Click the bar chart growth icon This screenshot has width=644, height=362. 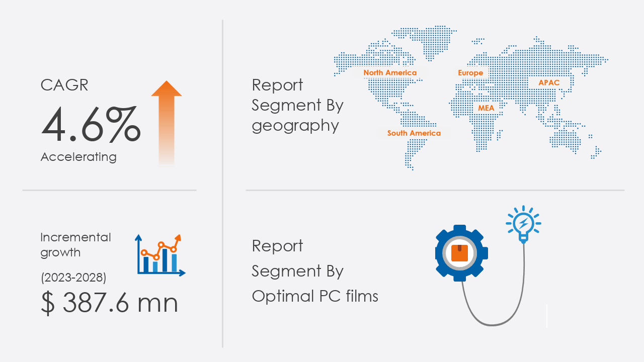click(x=160, y=255)
